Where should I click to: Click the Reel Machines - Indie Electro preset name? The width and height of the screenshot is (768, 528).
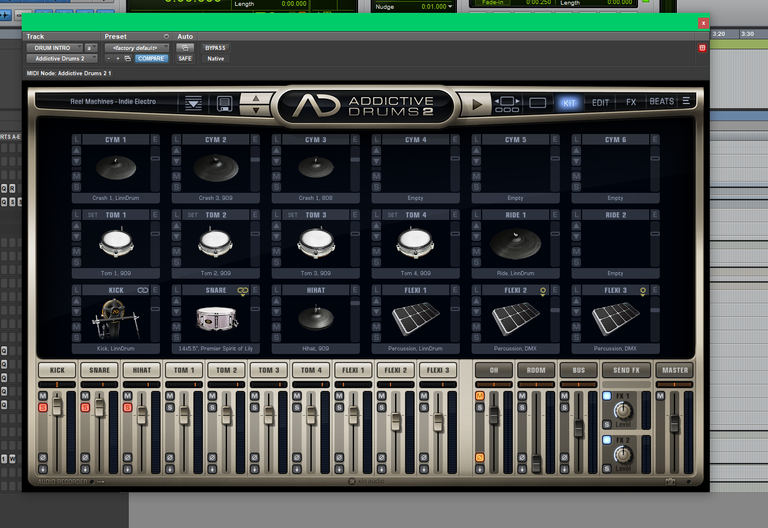coord(113,101)
